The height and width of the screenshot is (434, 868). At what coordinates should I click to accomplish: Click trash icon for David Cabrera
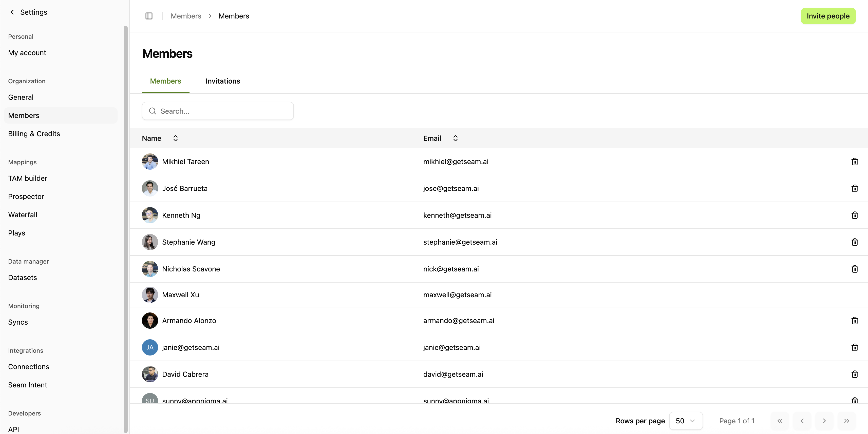[x=855, y=374]
